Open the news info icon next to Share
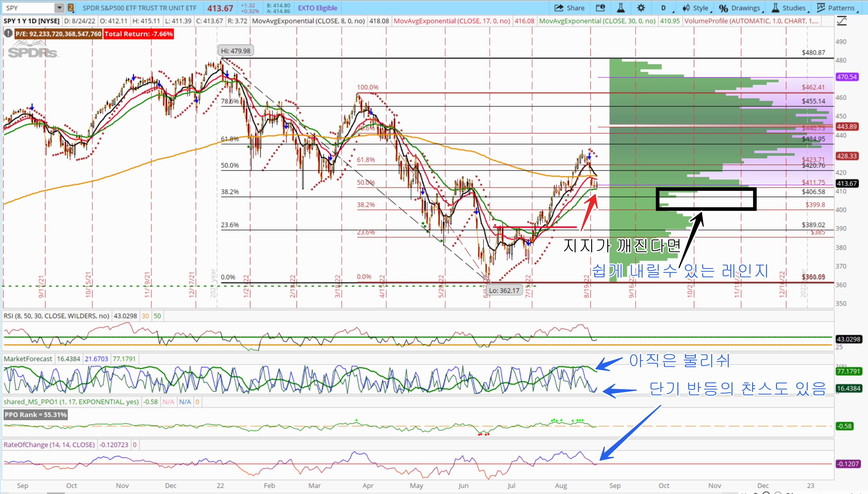Screen dimensions: 868x494 pyautogui.click(x=600, y=8)
